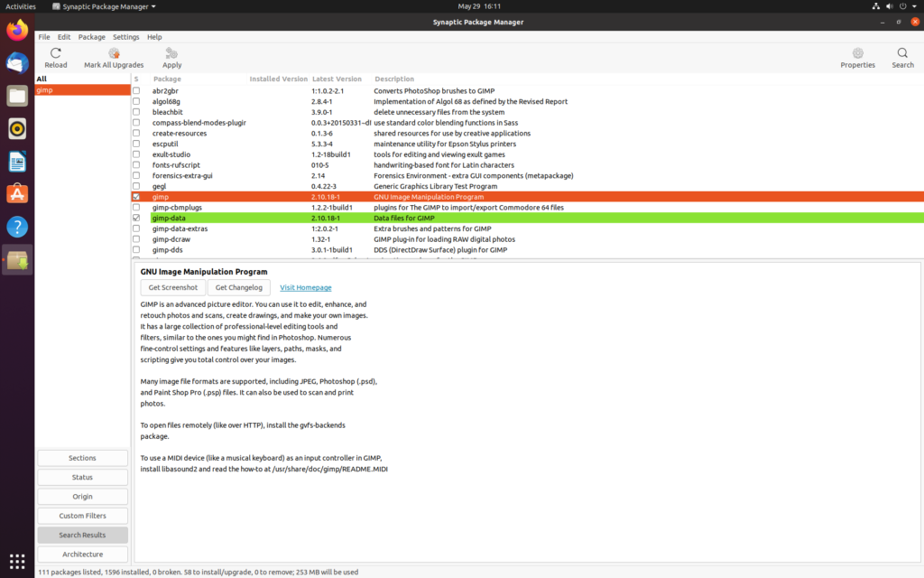Open the Activities overview

click(x=21, y=6)
